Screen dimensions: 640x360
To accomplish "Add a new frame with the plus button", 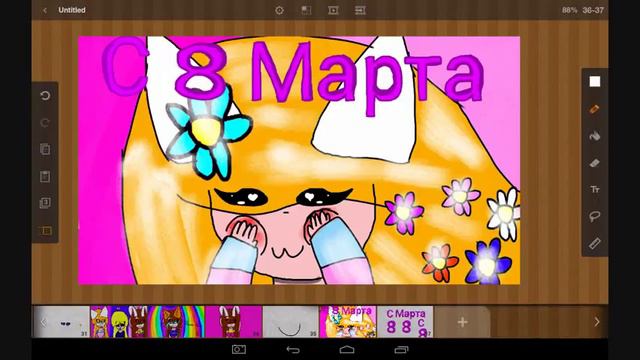I will [462, 322].
